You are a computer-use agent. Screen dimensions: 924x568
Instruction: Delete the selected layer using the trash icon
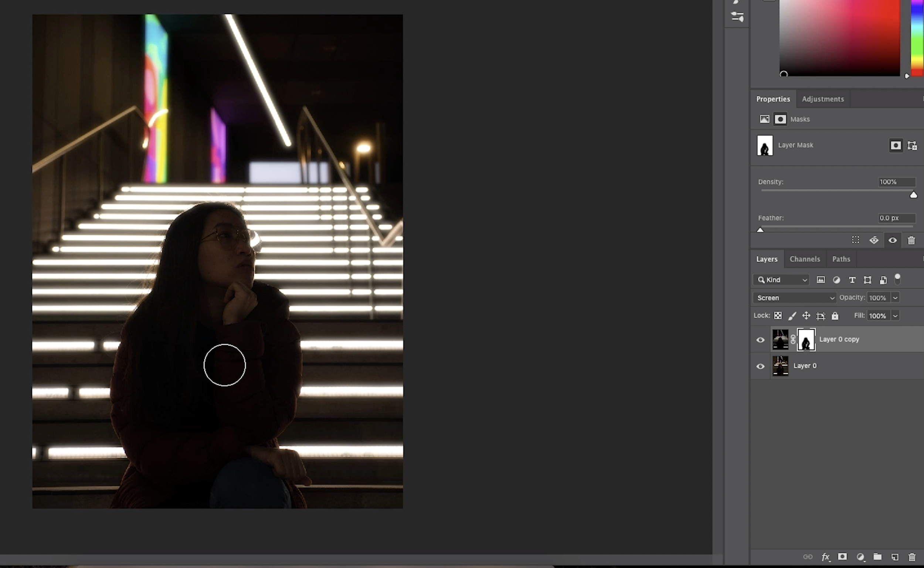click(914, 557)
